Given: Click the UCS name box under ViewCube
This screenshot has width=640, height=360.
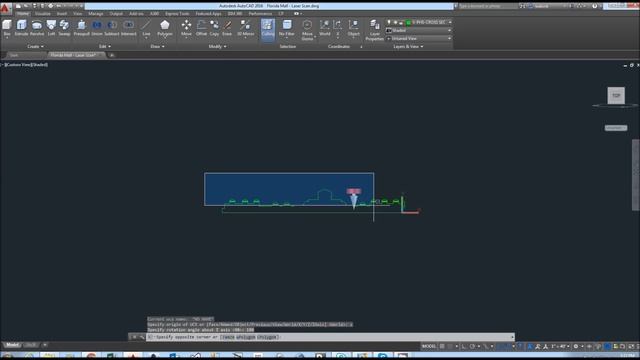Looking at the screenshot, I should (x=616, y=128).
